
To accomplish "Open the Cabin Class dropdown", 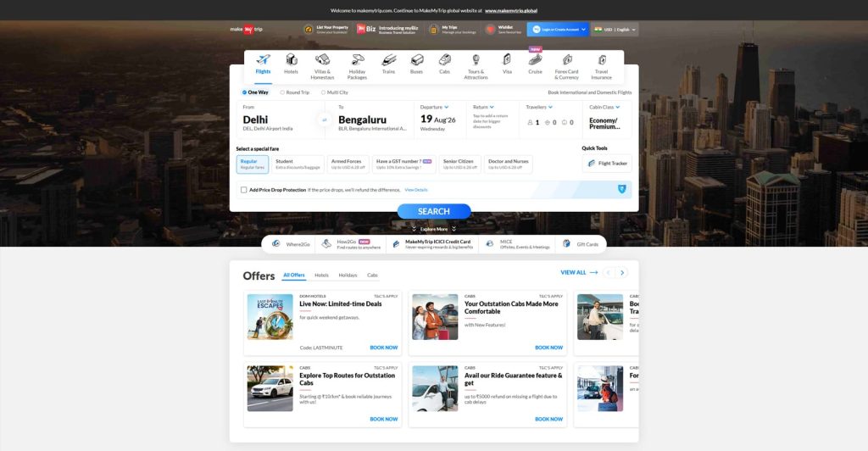I will tap(607, 119).
